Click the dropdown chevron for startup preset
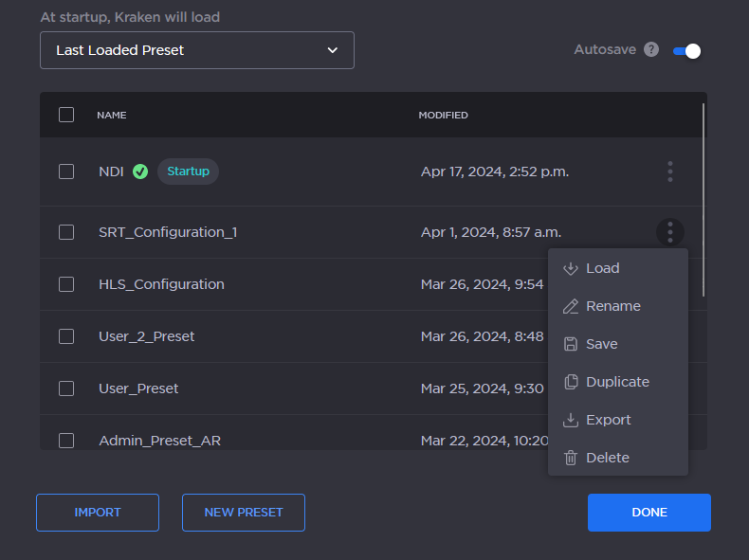749x560 pixels. click(x=332, y=50)
